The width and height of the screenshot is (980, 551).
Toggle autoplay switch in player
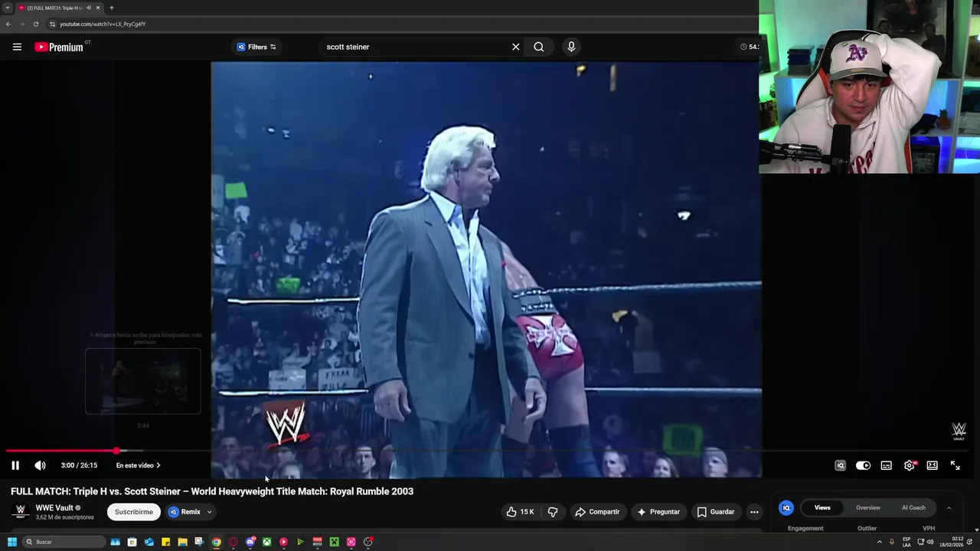click(863, 465)
